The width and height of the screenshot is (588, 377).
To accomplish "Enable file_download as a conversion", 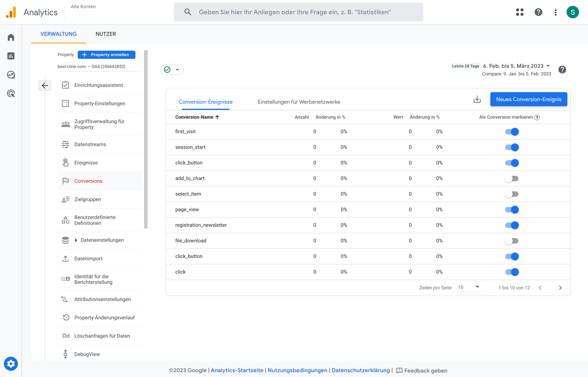I will pos(512,241).
